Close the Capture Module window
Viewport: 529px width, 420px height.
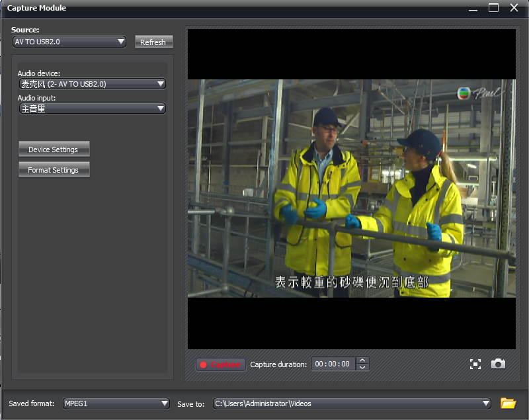pyautogui.click(x=514, y=8)
